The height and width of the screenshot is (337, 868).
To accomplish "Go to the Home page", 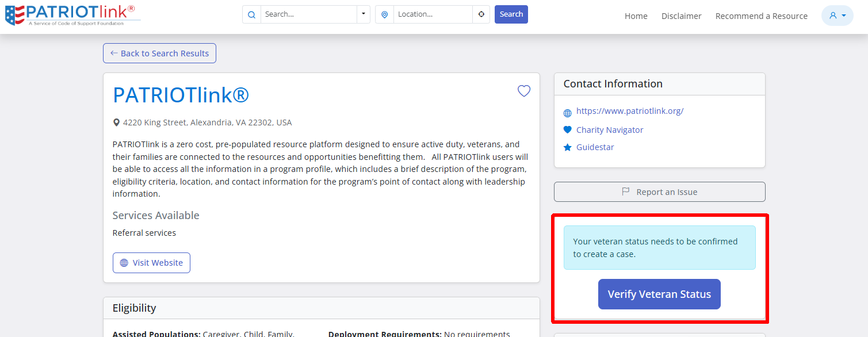I will pyautogui.click(x=636, y=16).
